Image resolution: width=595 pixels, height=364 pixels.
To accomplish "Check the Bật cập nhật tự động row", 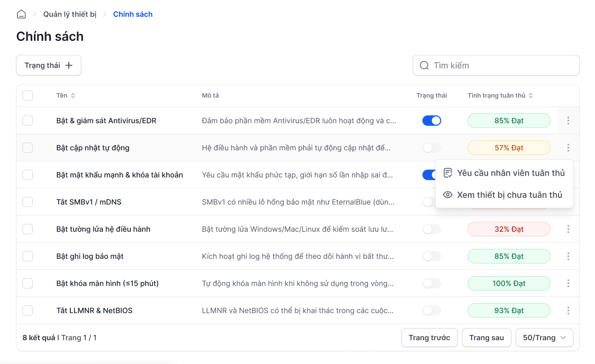I will (28, 148).
